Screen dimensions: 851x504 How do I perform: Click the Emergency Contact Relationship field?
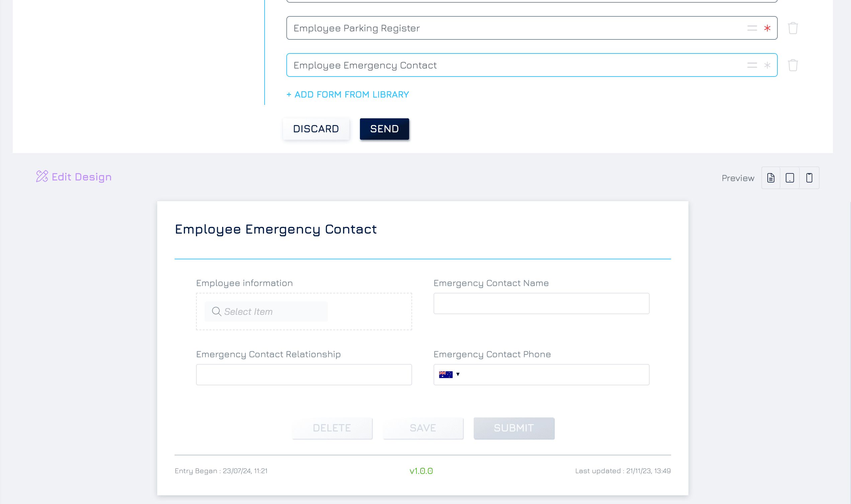304,375
